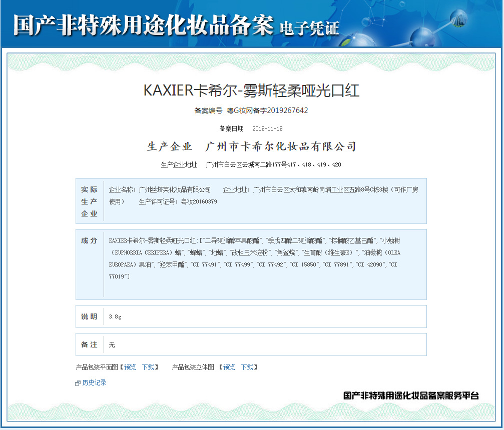The image size is (504, 430).
Task: Click the 国产非特殊用途化妆品备案服务平台 footer text
Action: coord(411,395)
